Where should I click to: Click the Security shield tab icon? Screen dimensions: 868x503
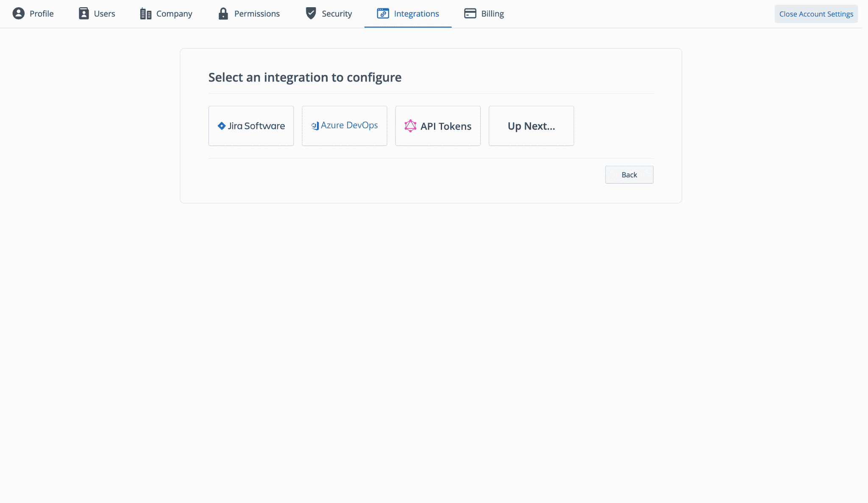pos(311,13)
